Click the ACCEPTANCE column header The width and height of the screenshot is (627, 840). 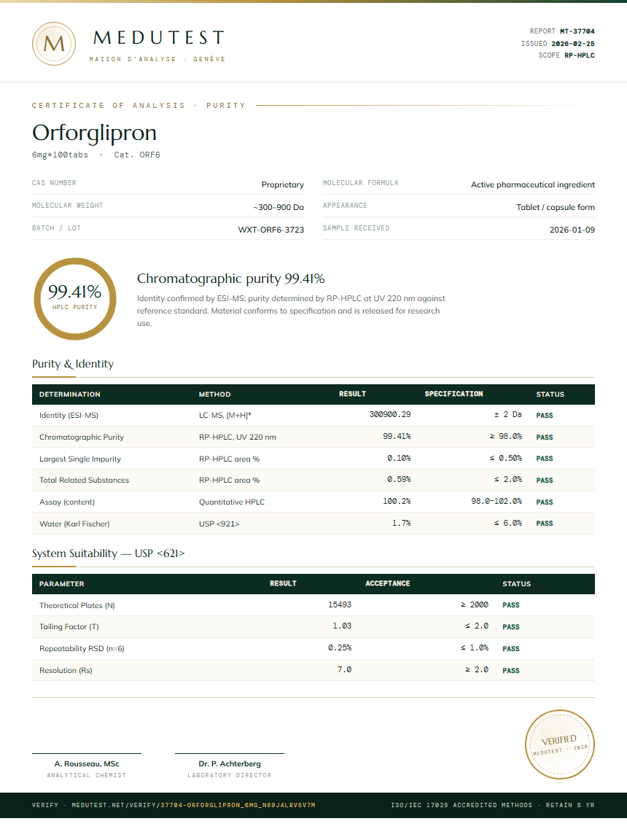(388, 583)
